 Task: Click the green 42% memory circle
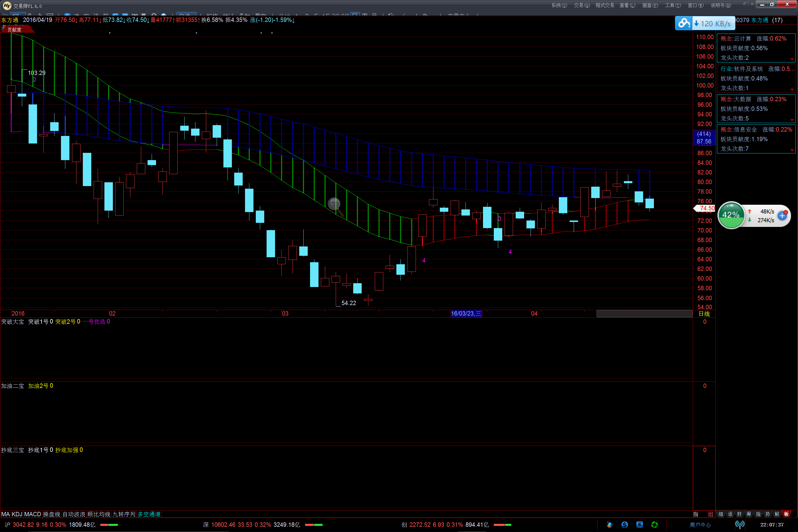point(731,215)
